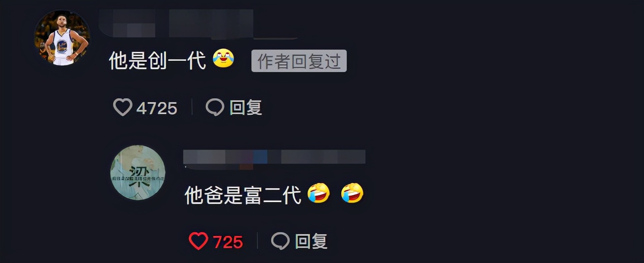The height and width of the screenshot is (263, 644).
Task: Open the blurred username above 他爸是富二代
Action: (x=274, y=158)
